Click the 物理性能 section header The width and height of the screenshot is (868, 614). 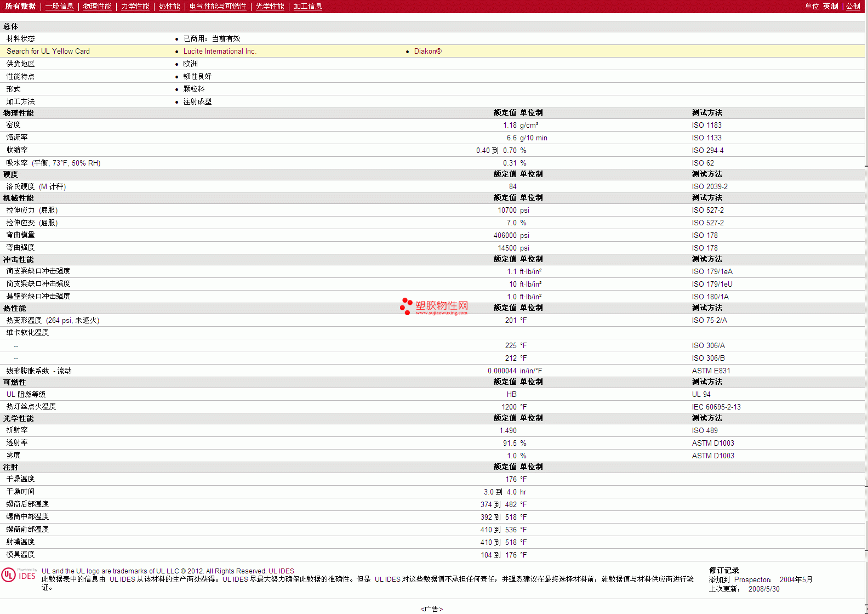(18, 113)
